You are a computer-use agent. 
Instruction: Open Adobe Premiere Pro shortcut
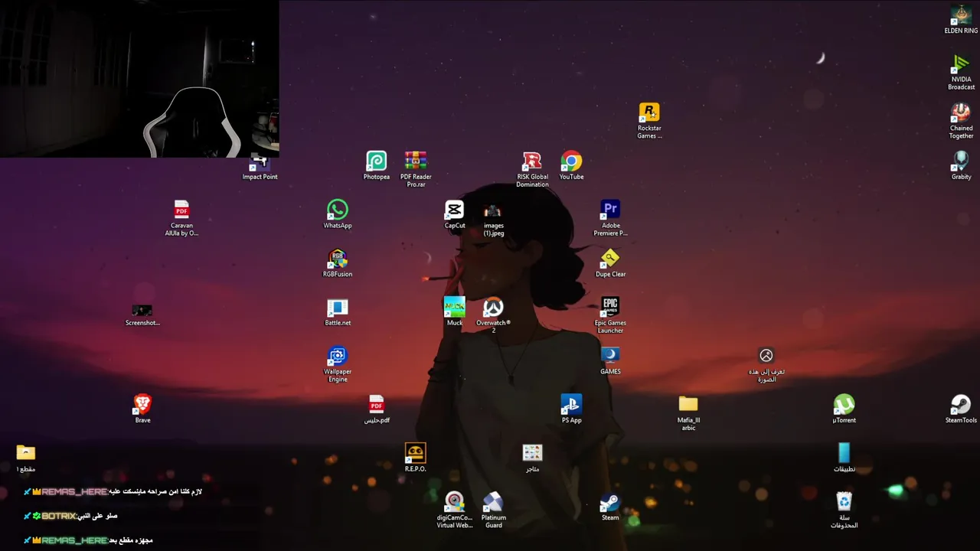(610, 218)
